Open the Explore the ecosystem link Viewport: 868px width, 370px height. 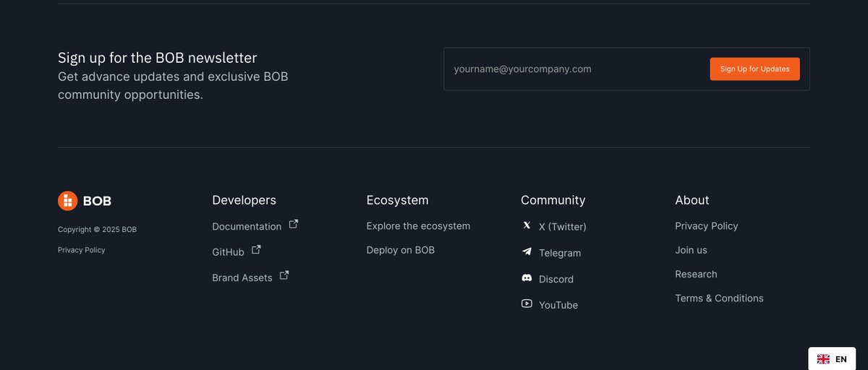click(418, 226)
